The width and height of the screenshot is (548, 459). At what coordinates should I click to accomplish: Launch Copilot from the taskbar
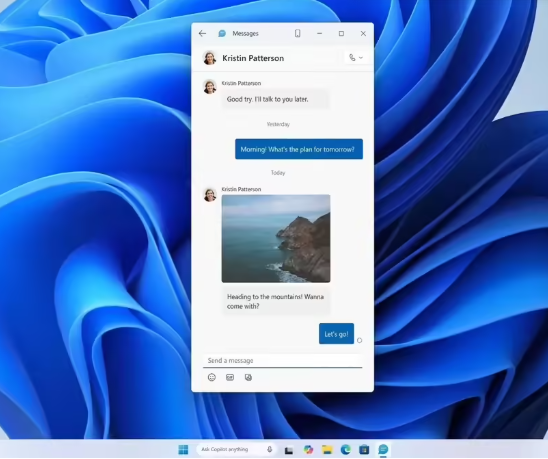coord(308,450)
